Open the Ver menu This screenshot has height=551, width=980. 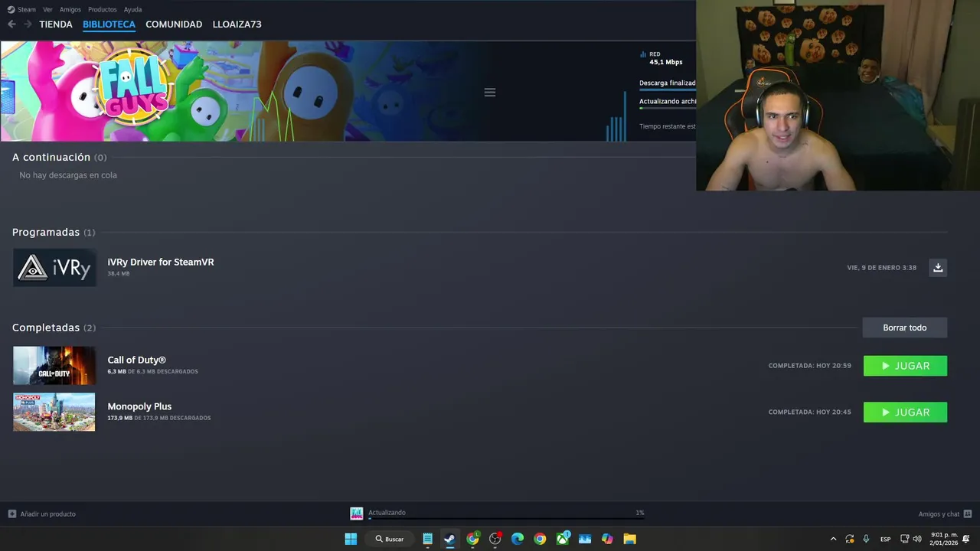click(47, 9)
